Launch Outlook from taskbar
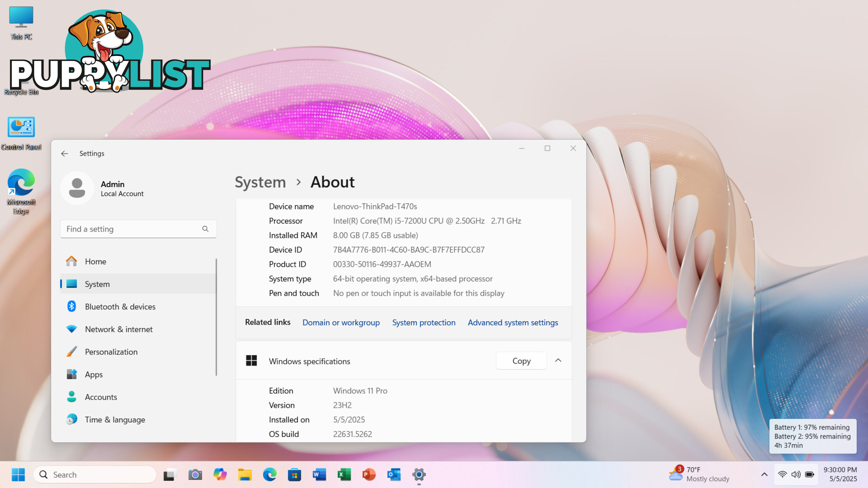 394,474
